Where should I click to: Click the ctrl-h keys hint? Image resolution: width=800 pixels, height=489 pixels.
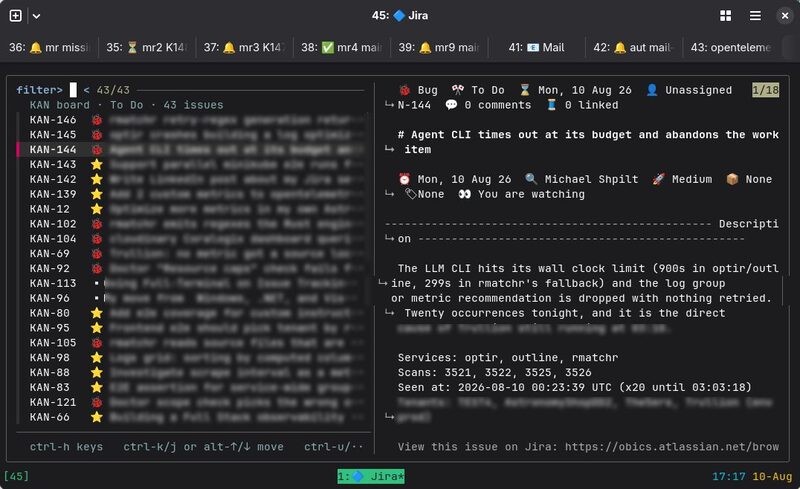coord(66,447)
